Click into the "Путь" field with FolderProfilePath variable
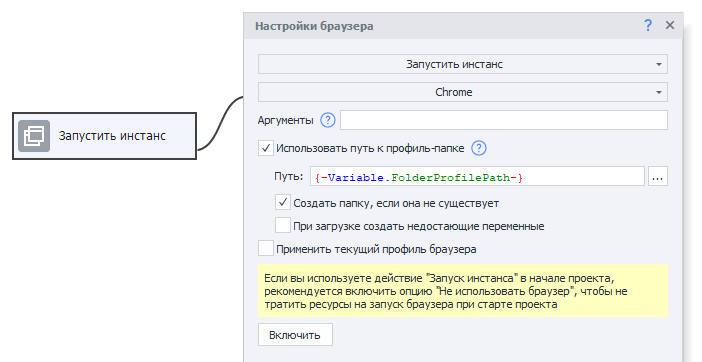The width and height of the screenshot is (702, 362). 477,176
